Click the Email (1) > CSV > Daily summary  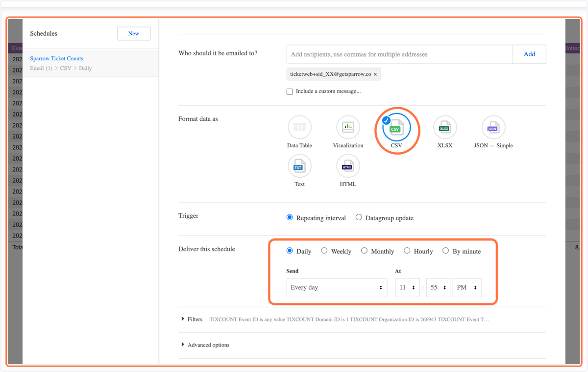(61, 69)
